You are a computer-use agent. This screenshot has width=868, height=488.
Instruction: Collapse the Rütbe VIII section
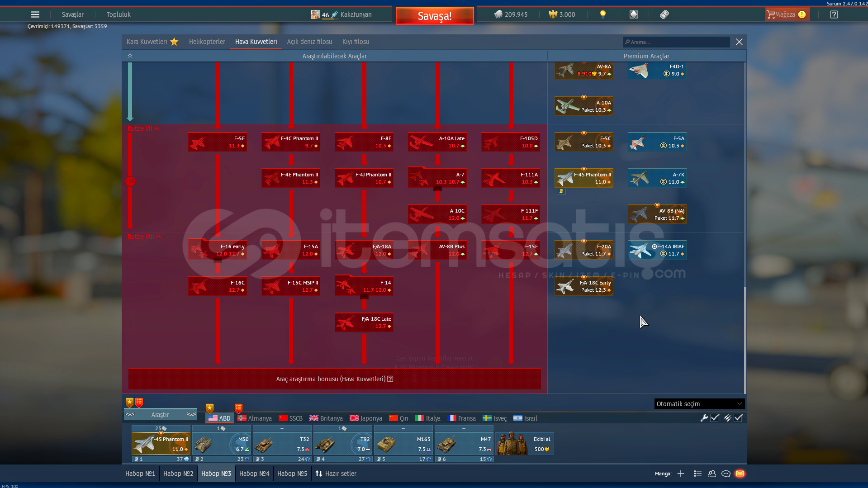click(144, 237)
